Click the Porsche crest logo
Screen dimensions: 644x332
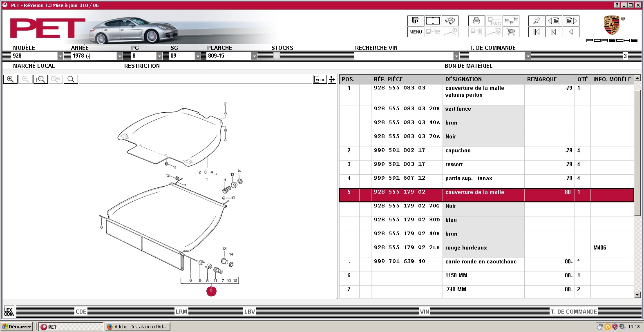point(612,25)
